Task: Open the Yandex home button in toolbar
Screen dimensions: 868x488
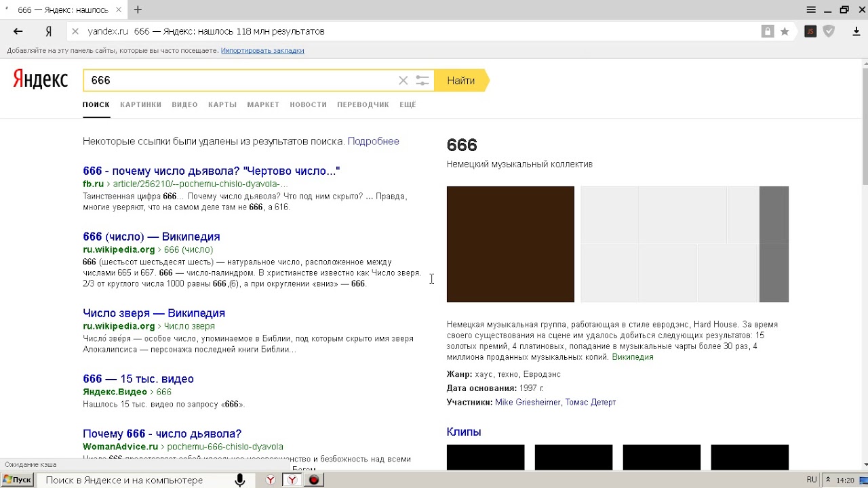Action: (49, 31)
